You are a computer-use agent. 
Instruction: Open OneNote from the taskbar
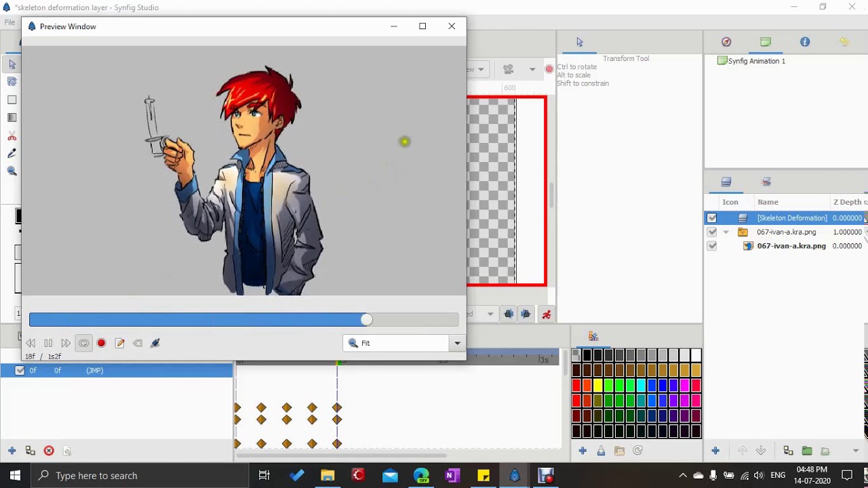pos(452,475)
